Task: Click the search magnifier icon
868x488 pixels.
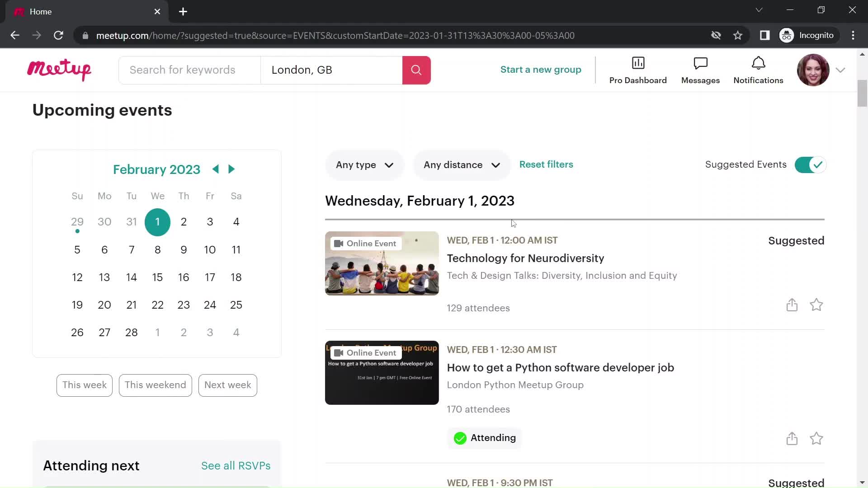Action: tap(416, 70)
